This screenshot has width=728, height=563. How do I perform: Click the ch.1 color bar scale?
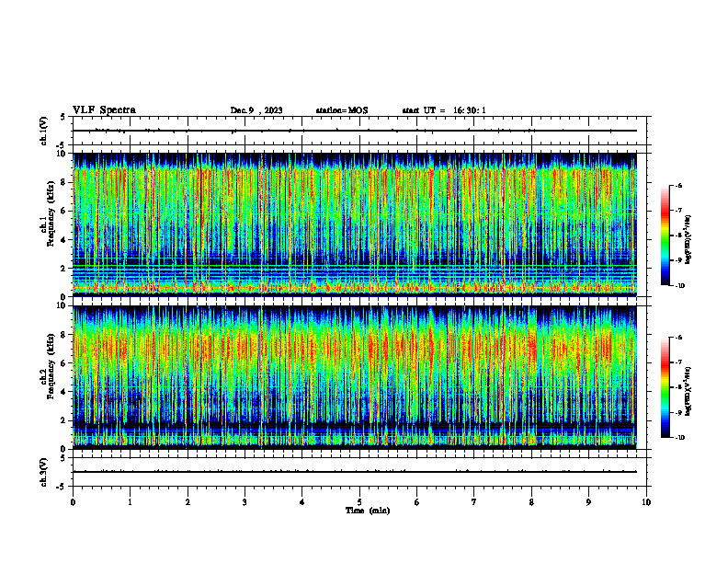pos(665,236)
